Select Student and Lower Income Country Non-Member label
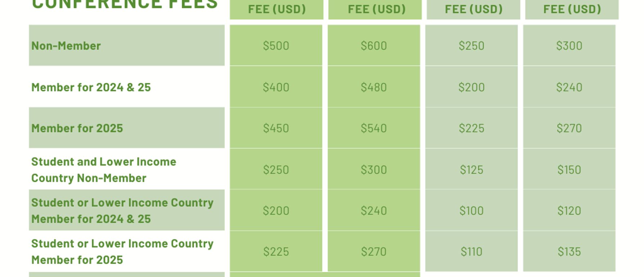The image size is (644, 277). point(103,170)
